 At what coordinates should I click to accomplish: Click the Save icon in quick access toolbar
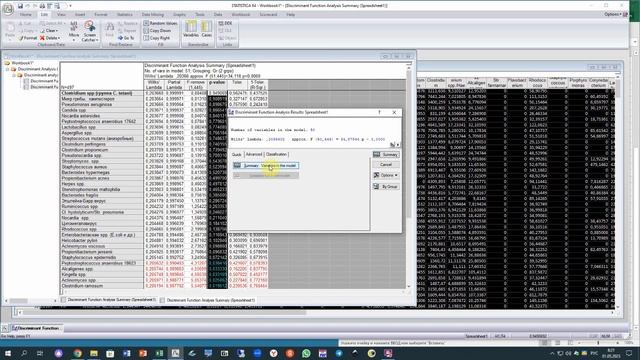20,6
